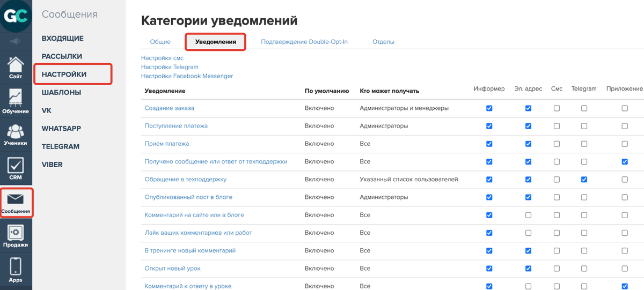Image resolution: width=644 pixels, height=290 pixels.
Task: Open the Открыт новый урок notification link
Action: coord(172,268)
